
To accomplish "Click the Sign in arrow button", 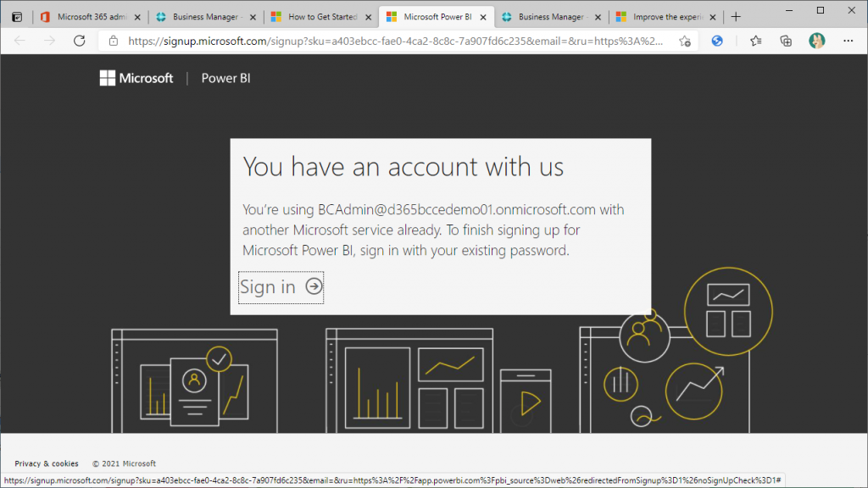I will point(281,287).
